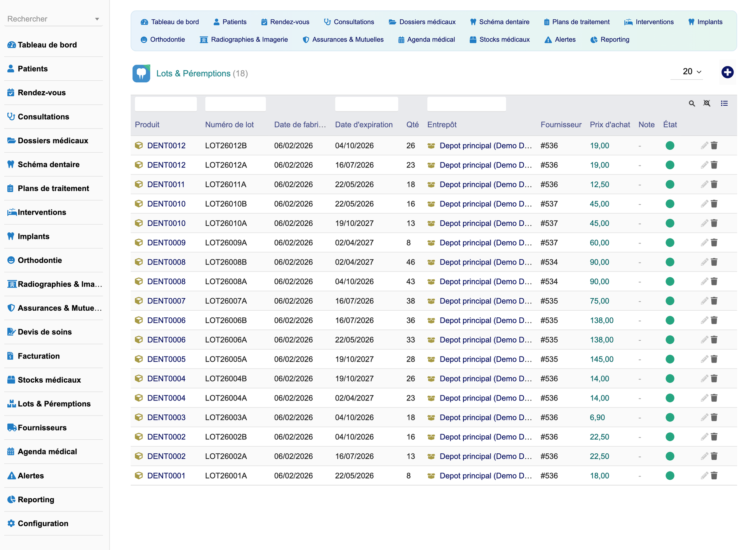
Task: Click the clear search filters icon
Action: (707, 103)
